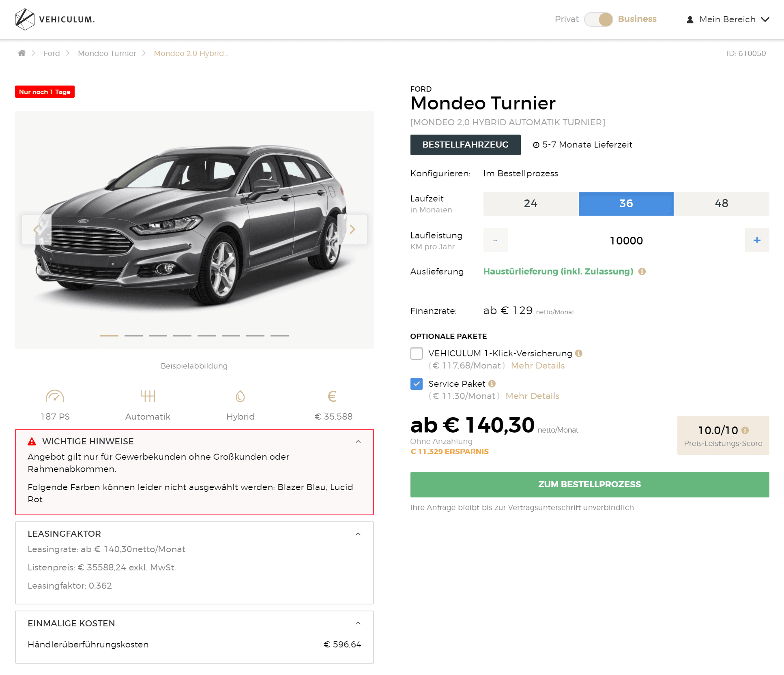Jump to third image slider indicator
The height and width of the screenshot is (675, 784).
coord(158,336)
